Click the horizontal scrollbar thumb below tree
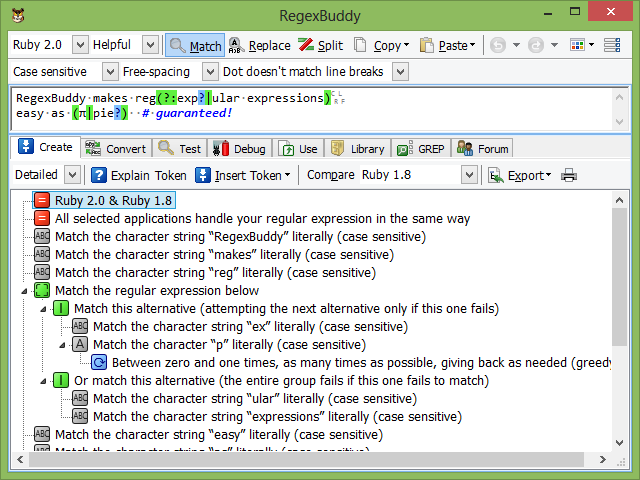This screenshot has height=480, width=640. (307, 460)
